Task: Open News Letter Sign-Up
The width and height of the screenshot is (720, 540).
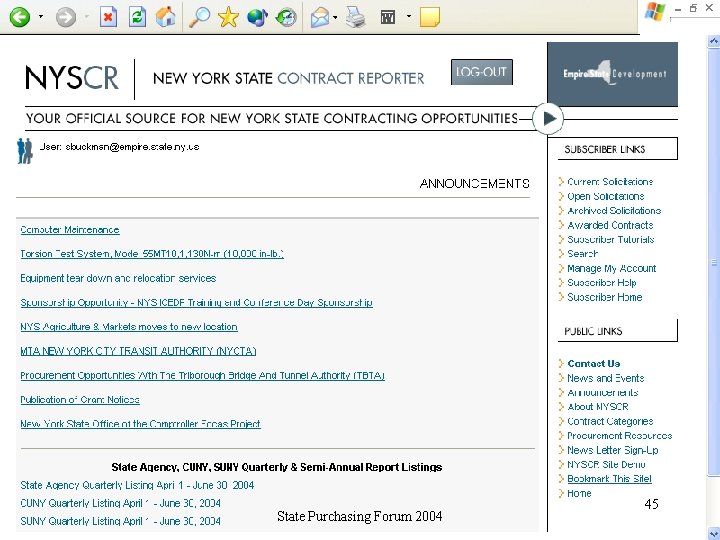Action: pos(613,450)
